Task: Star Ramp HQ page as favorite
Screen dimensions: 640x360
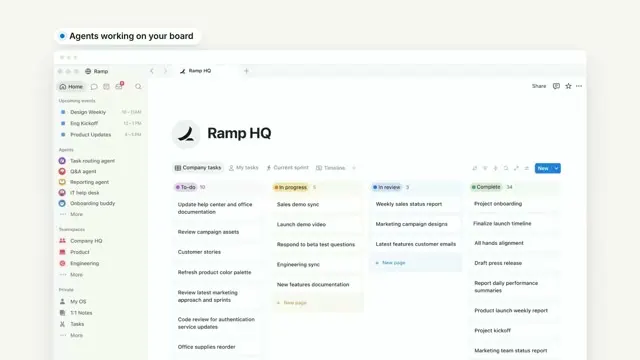Action: point(568,86)
